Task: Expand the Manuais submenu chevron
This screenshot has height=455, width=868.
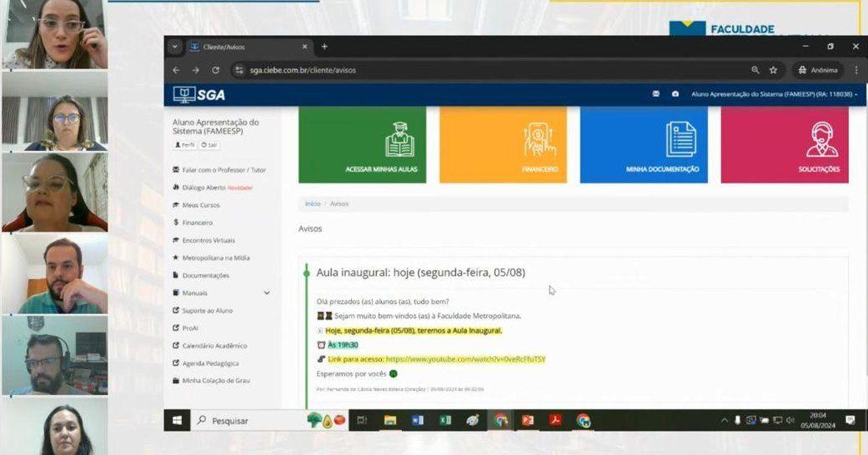Action: pyautogui.click(x=267, y=292)
